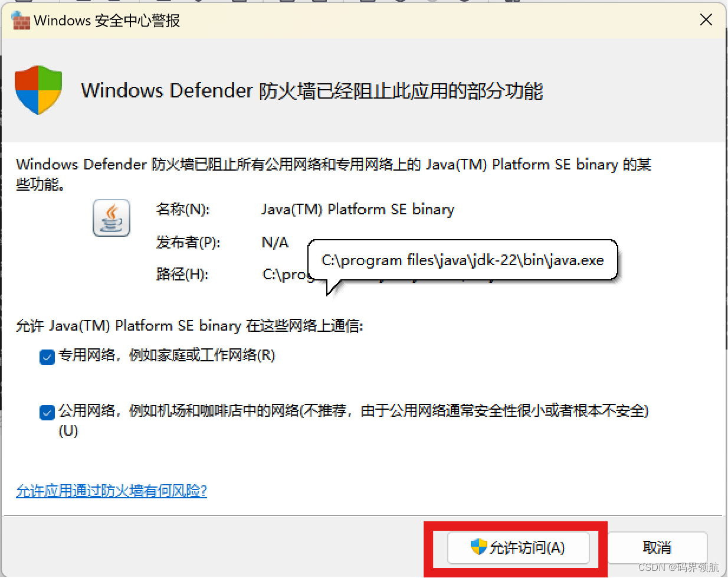Enable the 专用网络 private networks checkbox

[47, 357]
